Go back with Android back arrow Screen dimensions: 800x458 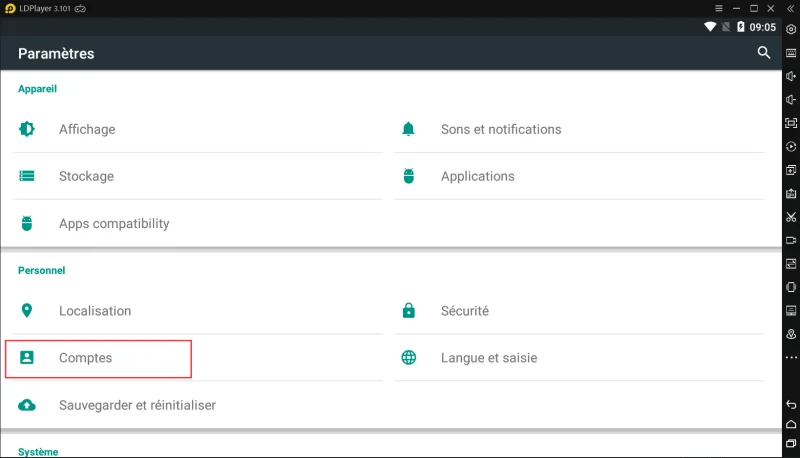pos(791,404)
